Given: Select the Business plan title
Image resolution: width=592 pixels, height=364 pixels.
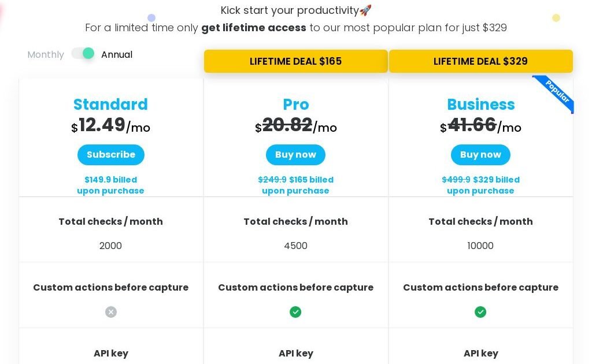Looking at the screenshot, I should click(x=480, y=105).
